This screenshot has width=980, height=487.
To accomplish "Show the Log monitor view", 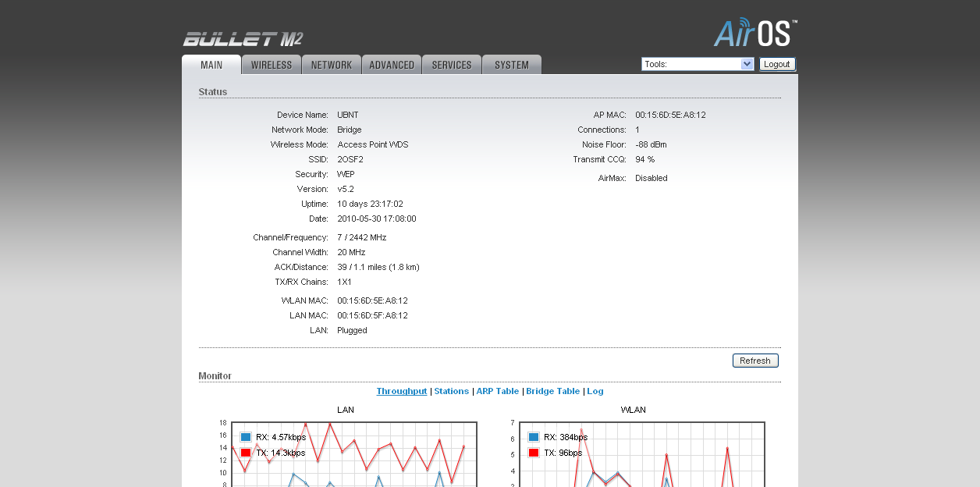I will coord(595,391).
